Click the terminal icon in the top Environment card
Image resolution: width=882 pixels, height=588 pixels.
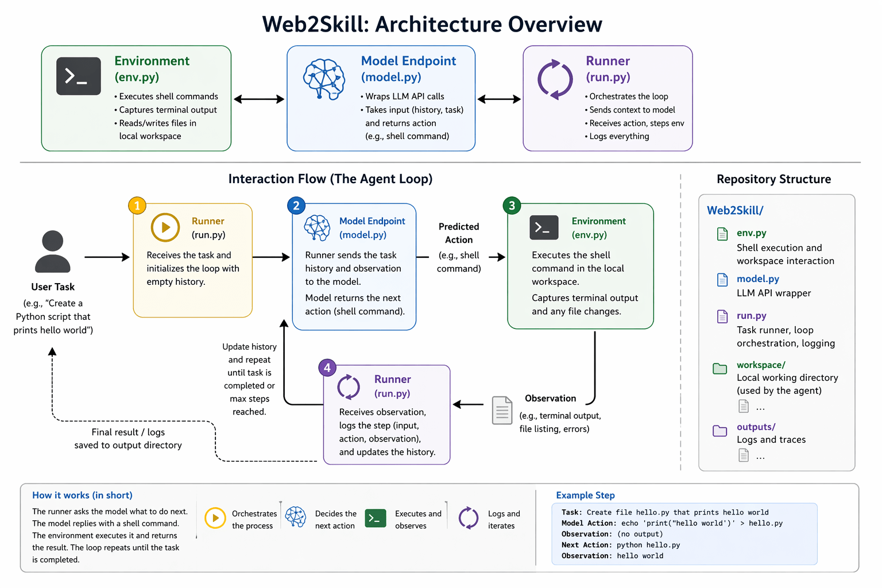point(79,76)
